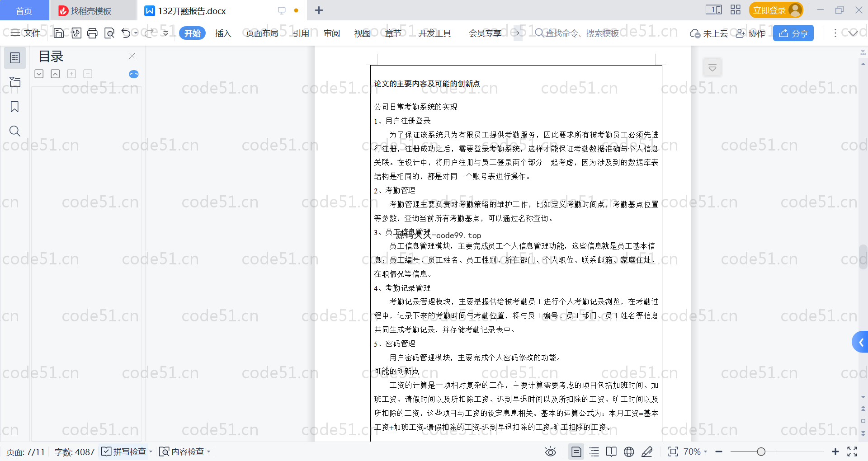Open find and replace via sidebar search icon
This screenshot has height=461, width=868.
(15, 131)
